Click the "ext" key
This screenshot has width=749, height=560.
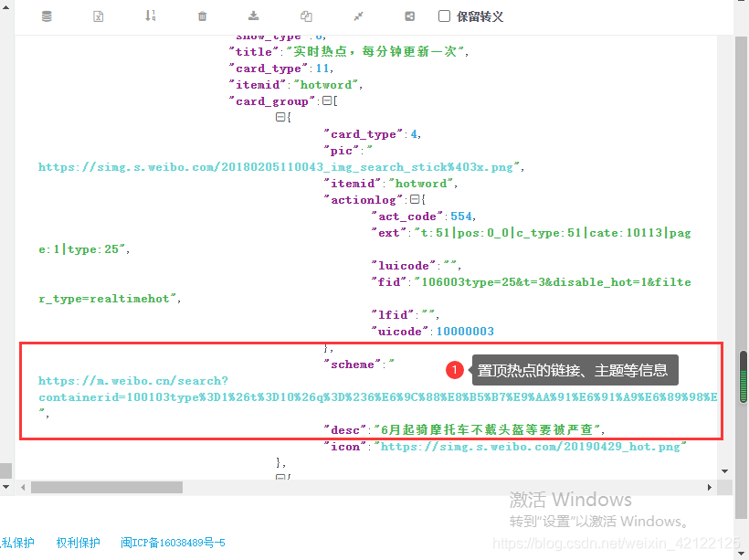point(389,233)
